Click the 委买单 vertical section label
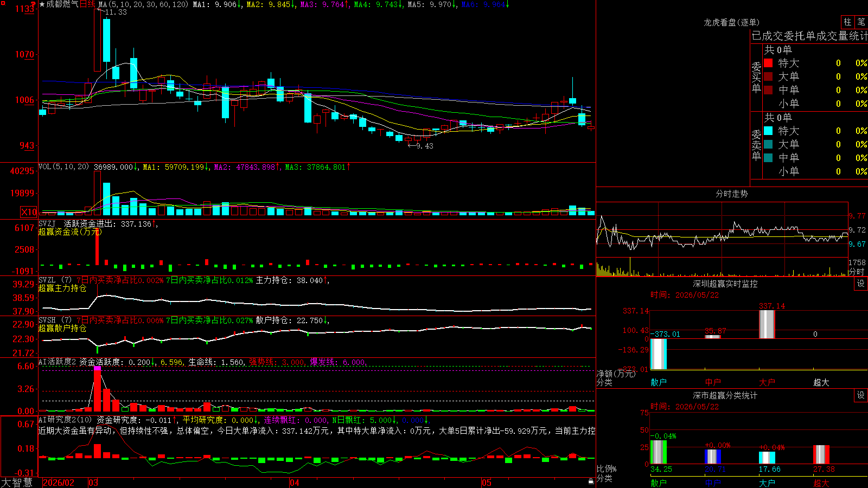868x488 pixels. 756,77
